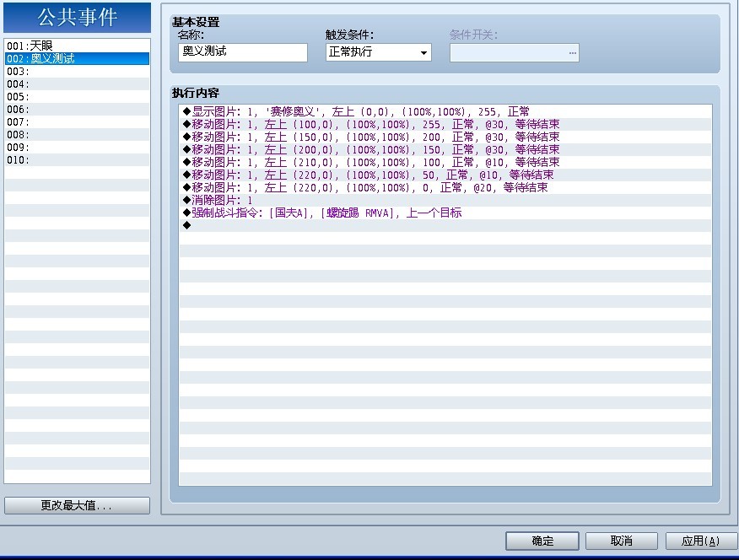Screen dimensions: 739x560
Task: Click the 条件开关 ellipsis button
Action: click(x=572, y=53)
